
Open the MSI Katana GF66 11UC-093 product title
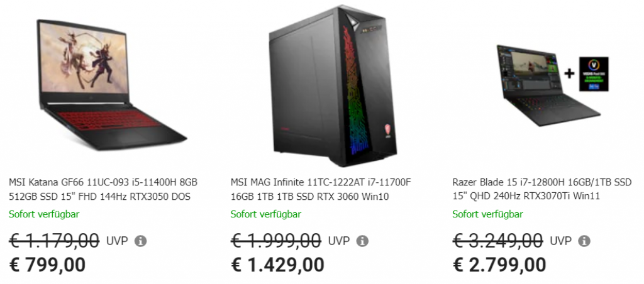tap(103, 190)
